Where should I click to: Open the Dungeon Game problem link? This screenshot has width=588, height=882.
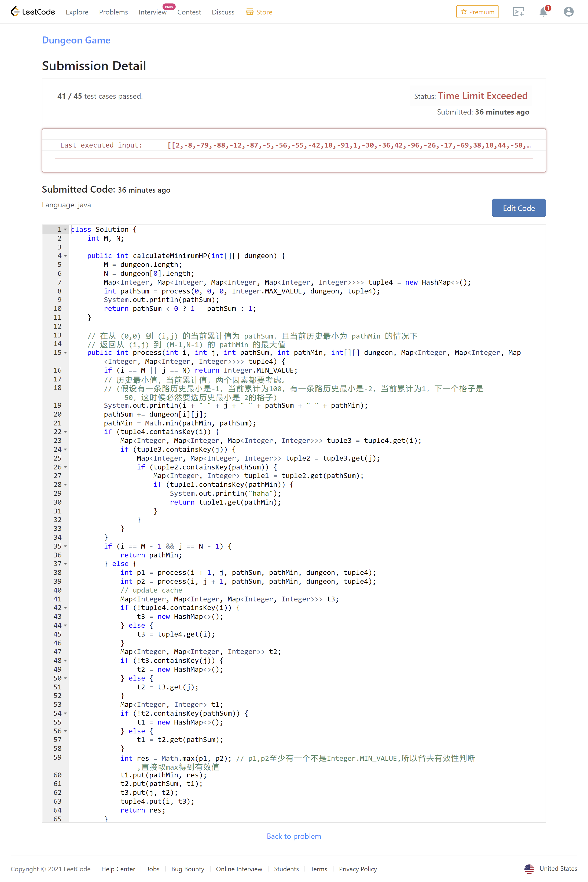tap(76, 40)
